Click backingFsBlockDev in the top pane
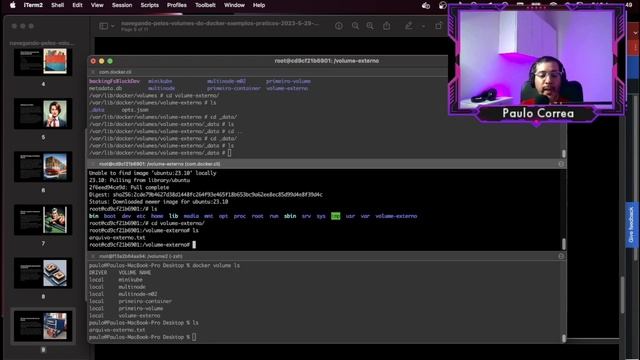Screen dimensions: 640x360 (114, 81)
